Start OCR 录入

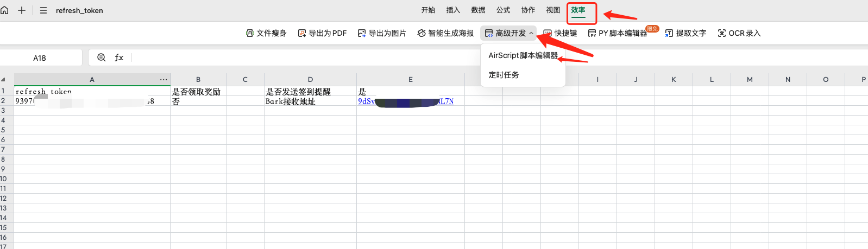pos(739,33)
